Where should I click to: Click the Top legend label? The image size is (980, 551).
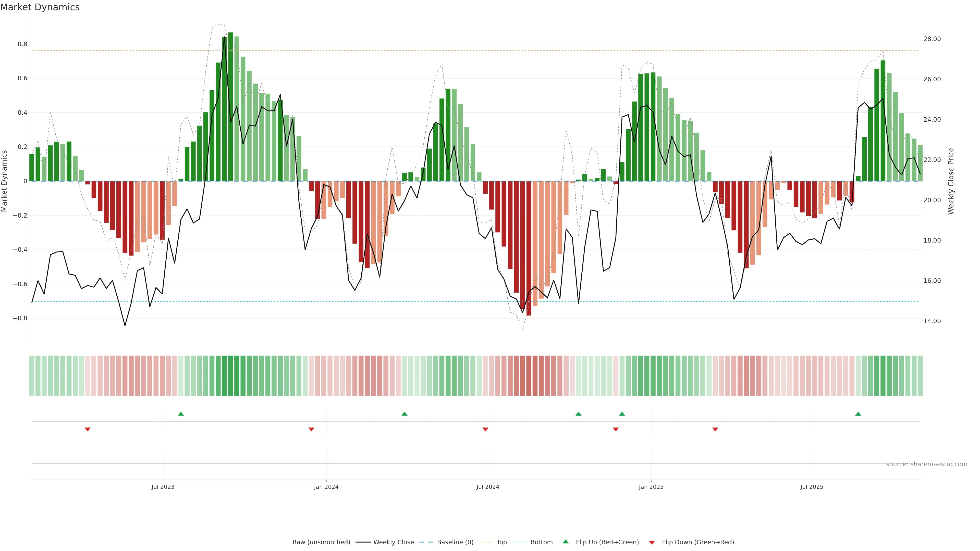[x=501, y=542]
